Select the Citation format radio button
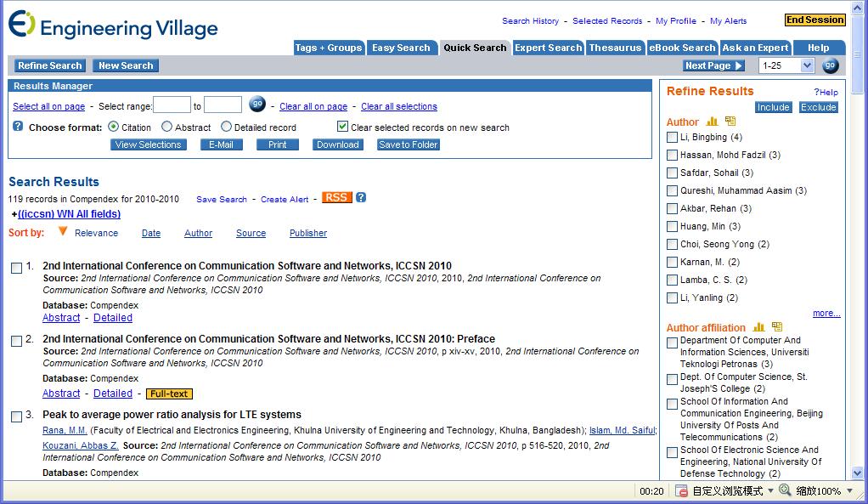 (114, 127)
